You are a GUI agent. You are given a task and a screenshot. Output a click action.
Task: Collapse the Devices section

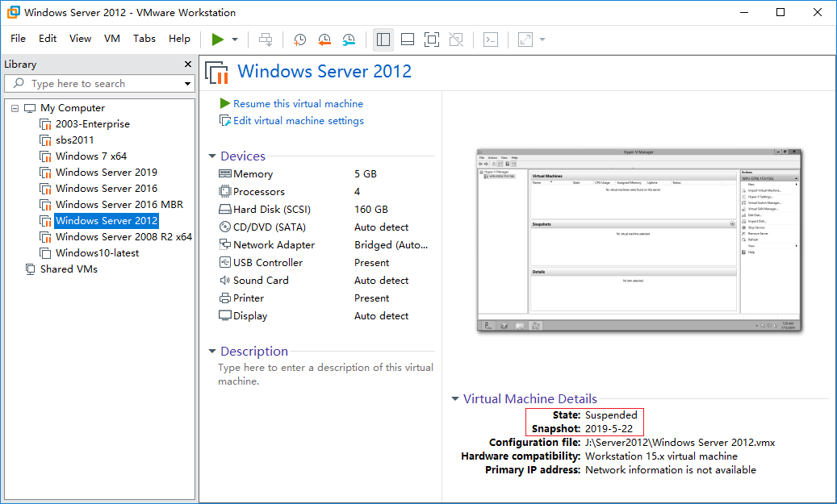click(x=212, y=156)
